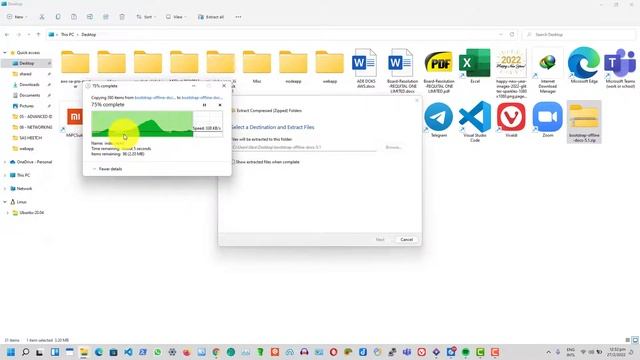Click the copy destination folder link

coord(202,98)
